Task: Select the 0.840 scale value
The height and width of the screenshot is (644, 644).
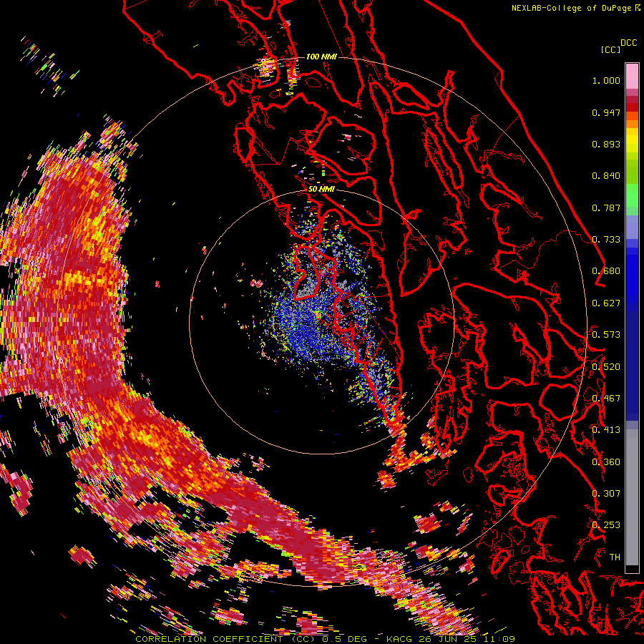Action: click(x=606, y=176)
